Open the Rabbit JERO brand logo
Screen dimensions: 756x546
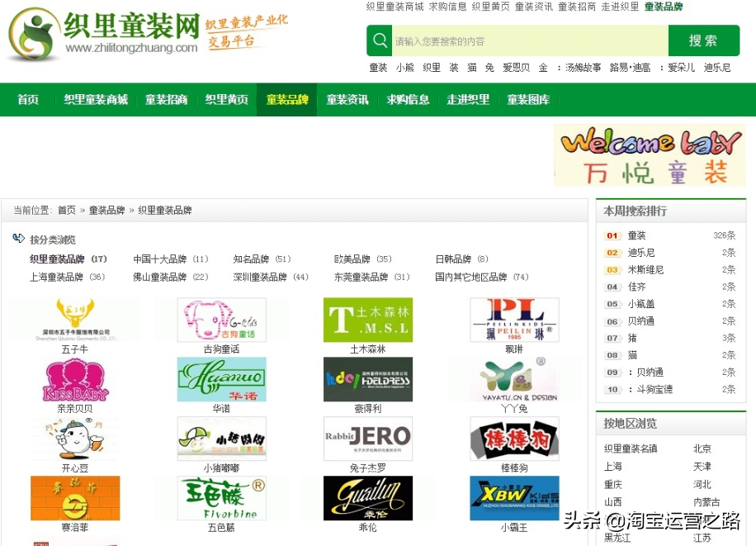click(x=368, y=439)
